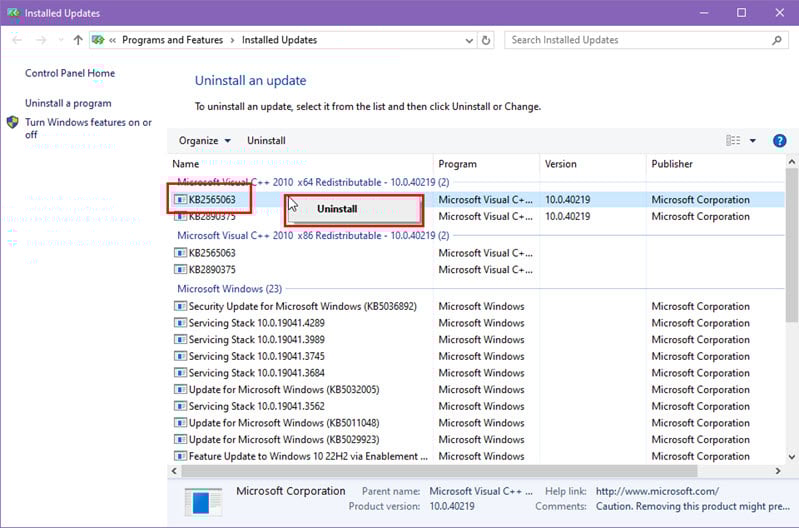Click the Search Installed Updates field

(646, 40)
